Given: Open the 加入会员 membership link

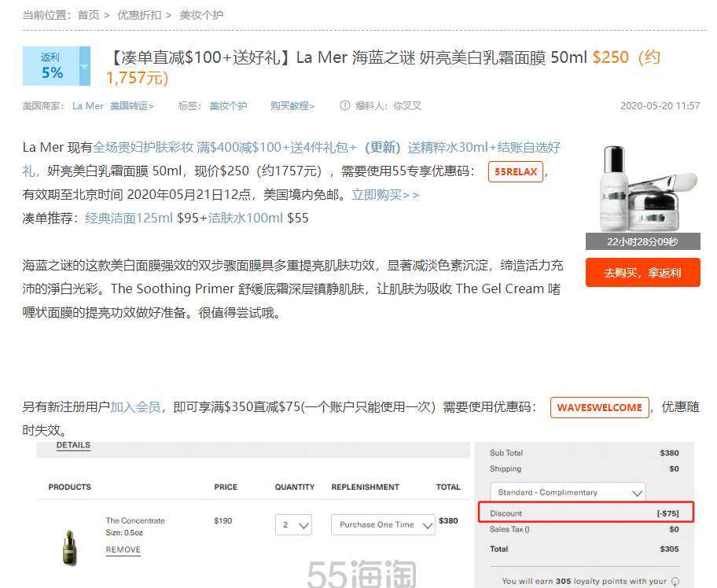Looking at the screenshot, I should click(135, 406).
